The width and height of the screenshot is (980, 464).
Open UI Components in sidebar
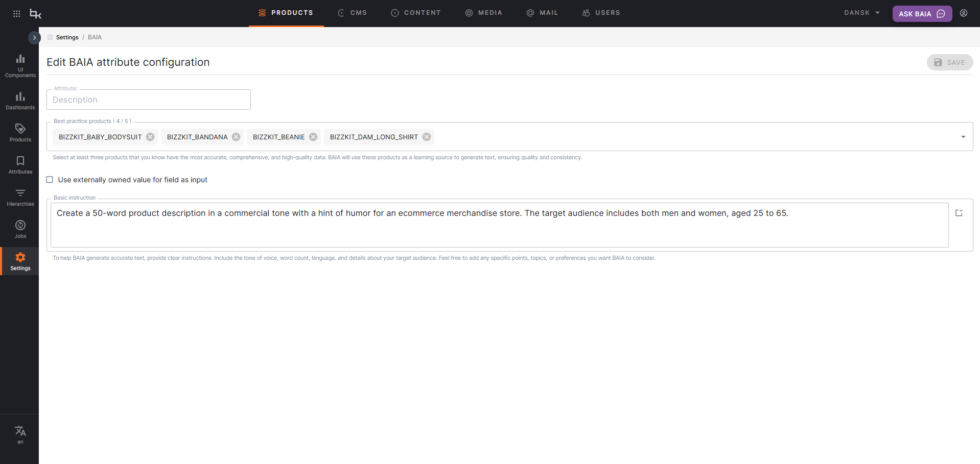[20, 66]
